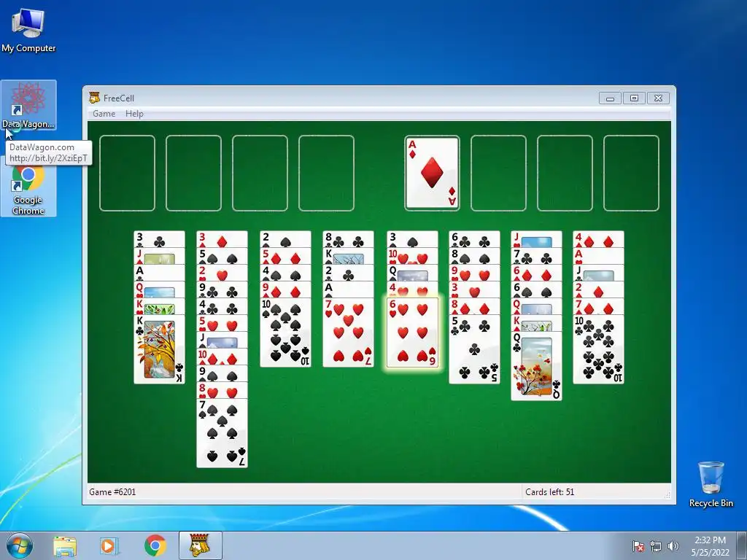The height and width of the screenshot is (560, 747).
Task: Click the volume icon in system tray
Action: click(673, 546)
